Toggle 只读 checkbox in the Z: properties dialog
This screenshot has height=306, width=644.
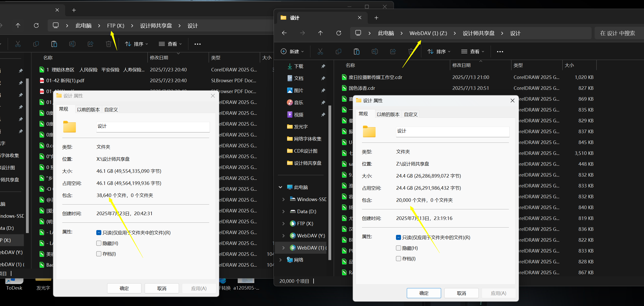point(398,237)
